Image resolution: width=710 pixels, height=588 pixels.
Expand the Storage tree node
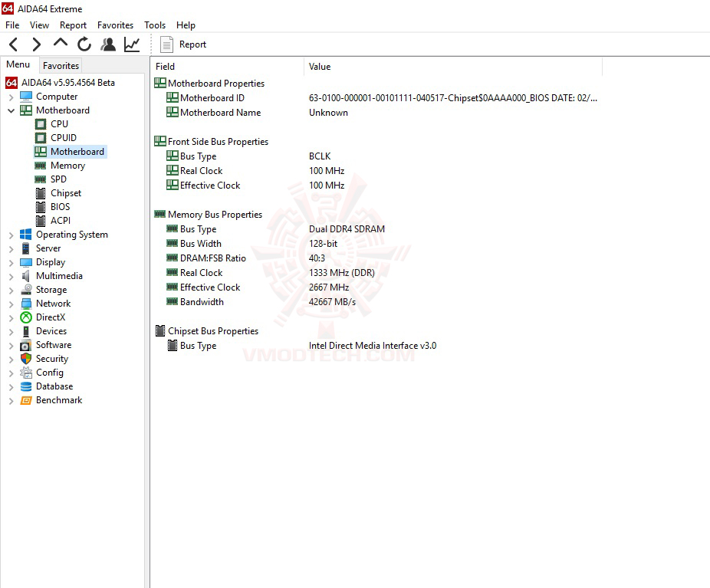(12, 290)
